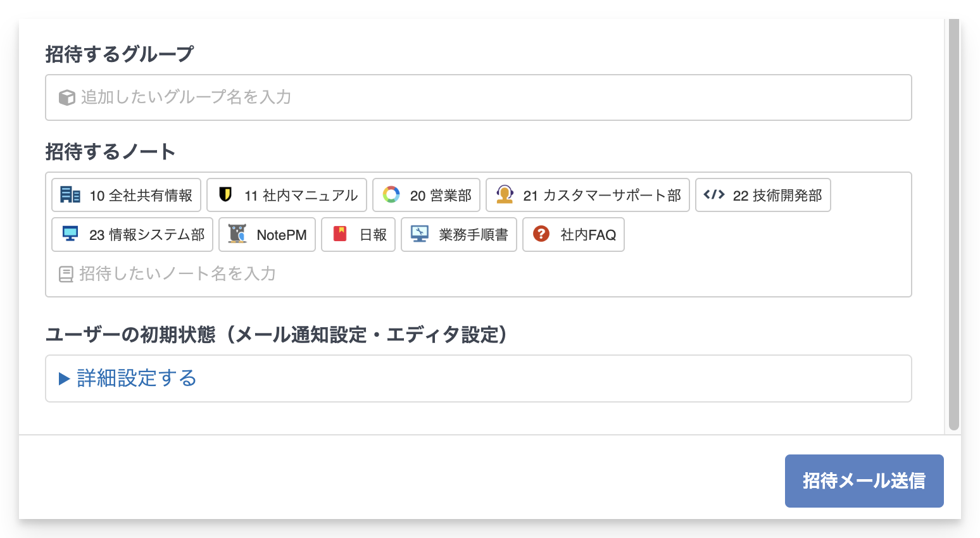Send invitation with 招待メール送信 button
The height and width of the screenshot is (538, 980).
click(x=864, y=481)
